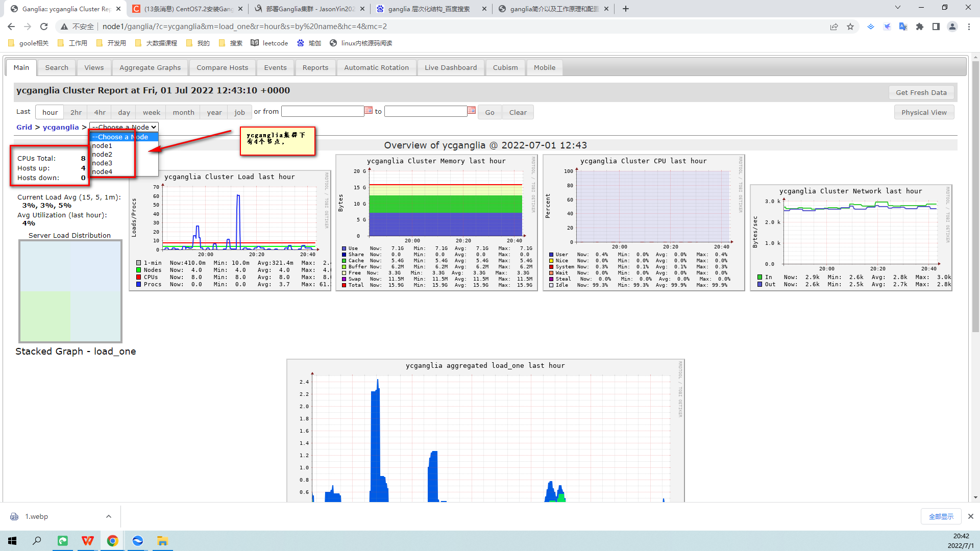Open the Chrome extensions puzzle icon
This screenshot has height=551, width=980.
tap(920, 27)
